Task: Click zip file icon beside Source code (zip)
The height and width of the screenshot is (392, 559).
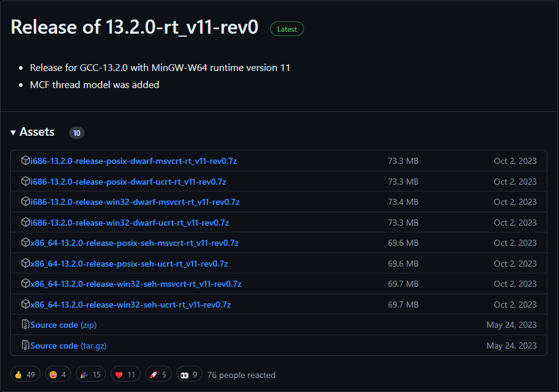Action: tap(25, 325)
